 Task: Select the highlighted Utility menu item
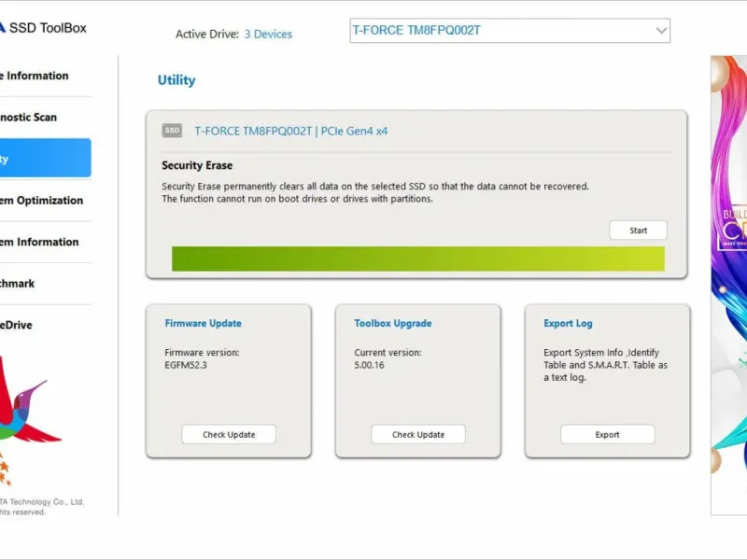pos(45,158)
